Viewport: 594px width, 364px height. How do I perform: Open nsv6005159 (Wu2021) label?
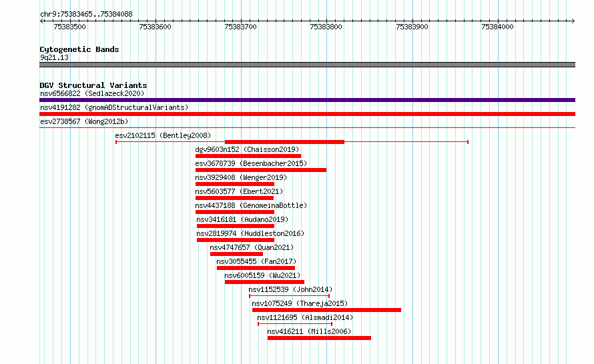pyautogui.click(x=262, y=275)
